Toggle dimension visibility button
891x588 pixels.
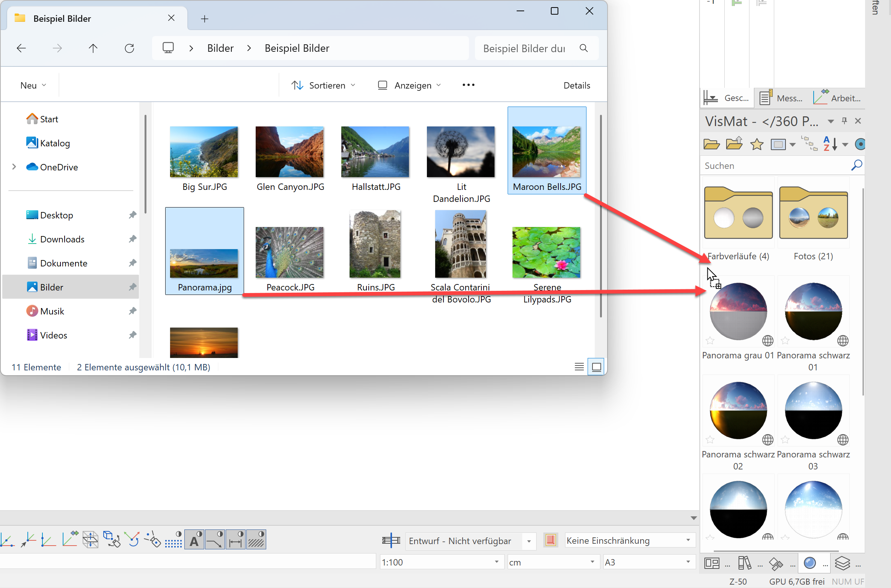pyautogui.click(x=235, y=540)
